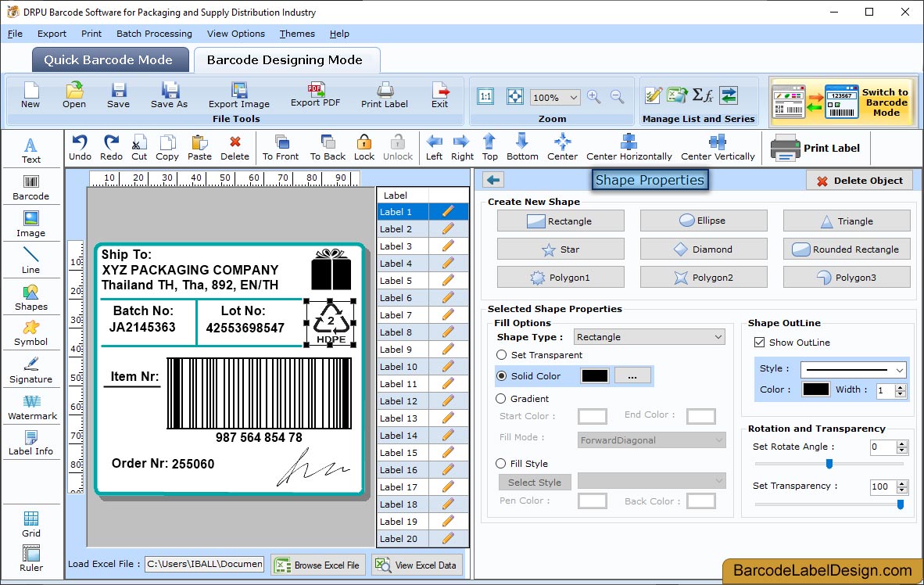Click the New file icon

(x=30, y=95)
